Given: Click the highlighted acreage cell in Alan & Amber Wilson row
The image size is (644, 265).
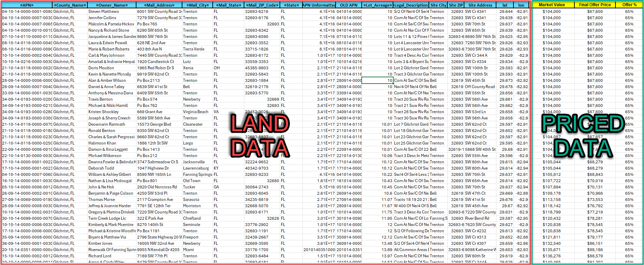Looking at the screenshot, I should (377, 80).
